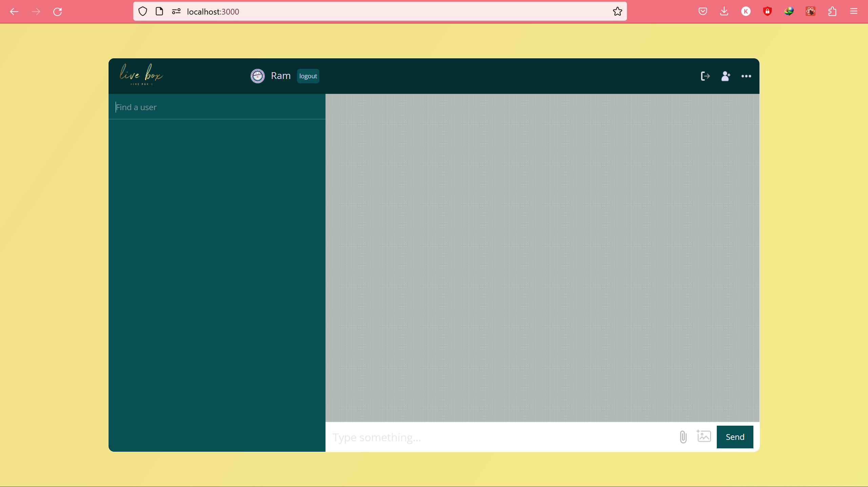868x487 pixels.
Task: Click the Send button
Action: [x=735, y=437]
